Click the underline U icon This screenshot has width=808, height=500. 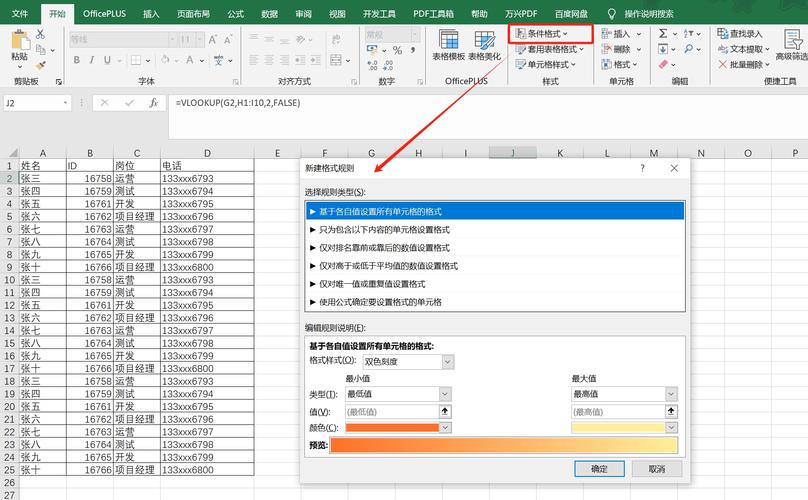(107, 60)
